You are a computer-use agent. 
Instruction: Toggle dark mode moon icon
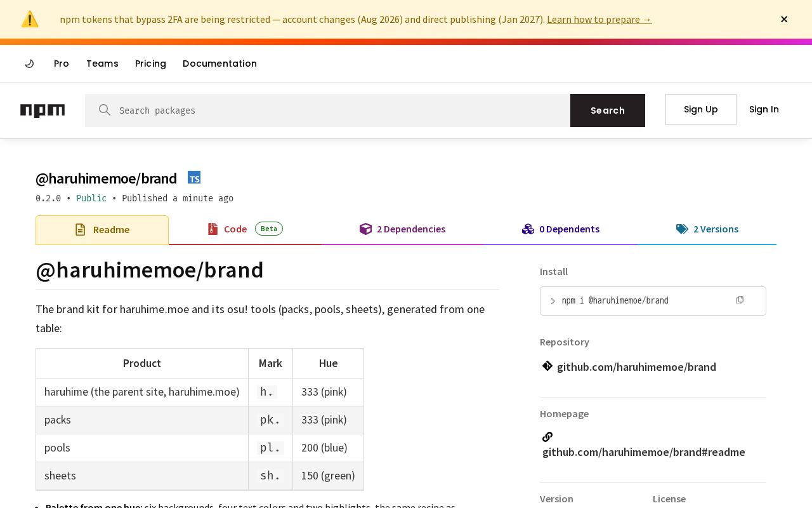[29, 63]
